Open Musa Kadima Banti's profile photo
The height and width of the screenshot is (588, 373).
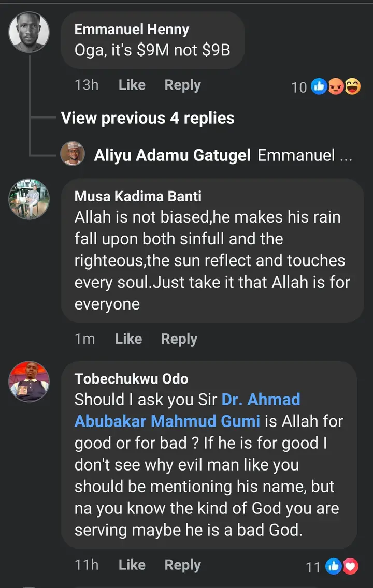coord(29,199)
